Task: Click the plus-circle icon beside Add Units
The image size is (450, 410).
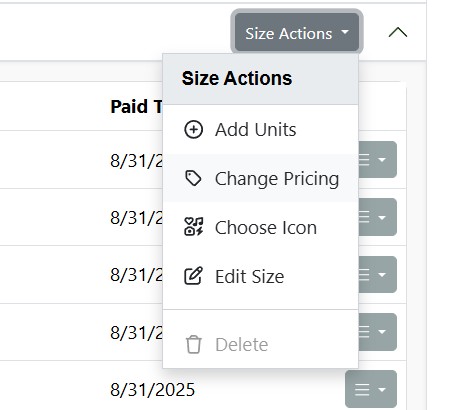Action: [193, 129]
